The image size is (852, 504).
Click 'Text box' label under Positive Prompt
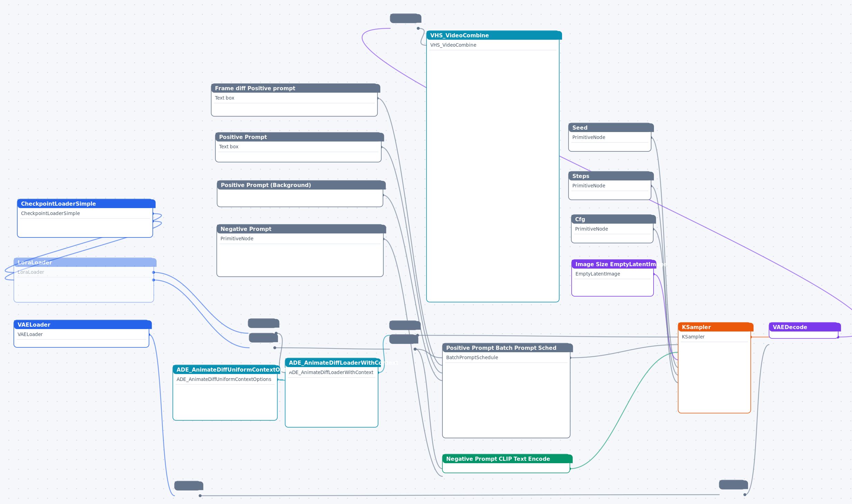click(228, 147)
